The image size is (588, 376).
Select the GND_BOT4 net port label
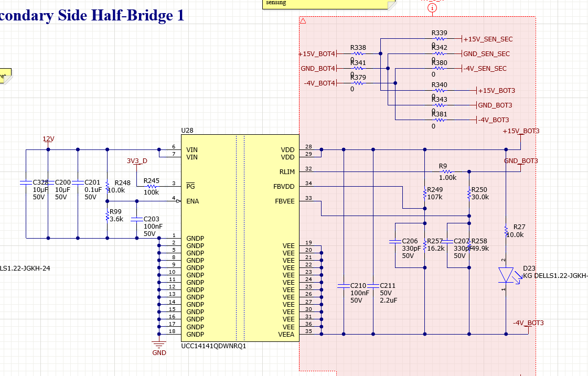[x=319, y=69]
